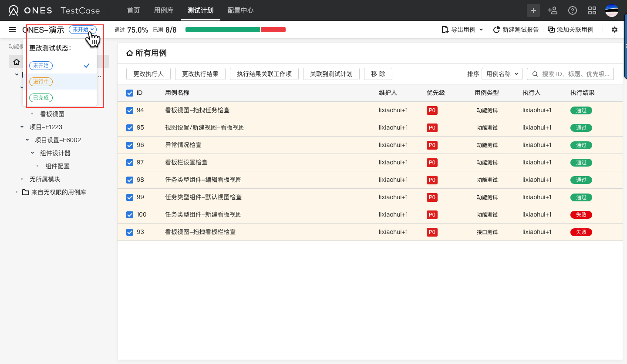Open the plus create-new icon
Screen dimensions: 627x364
pos(533,10)
